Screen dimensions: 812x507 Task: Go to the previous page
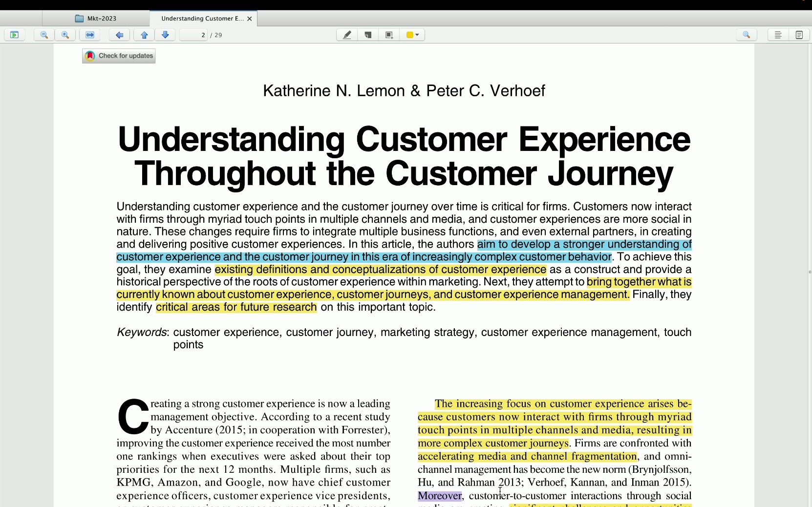(144, 35)
